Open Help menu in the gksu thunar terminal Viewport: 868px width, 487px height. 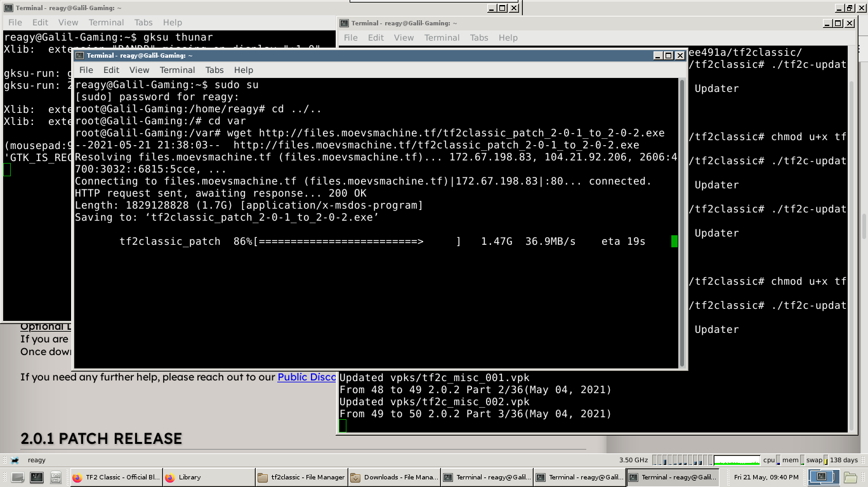pos(172,22)
